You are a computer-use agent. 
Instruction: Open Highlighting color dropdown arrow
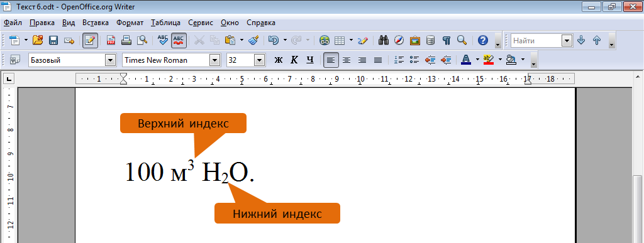[x=500, y=60]
